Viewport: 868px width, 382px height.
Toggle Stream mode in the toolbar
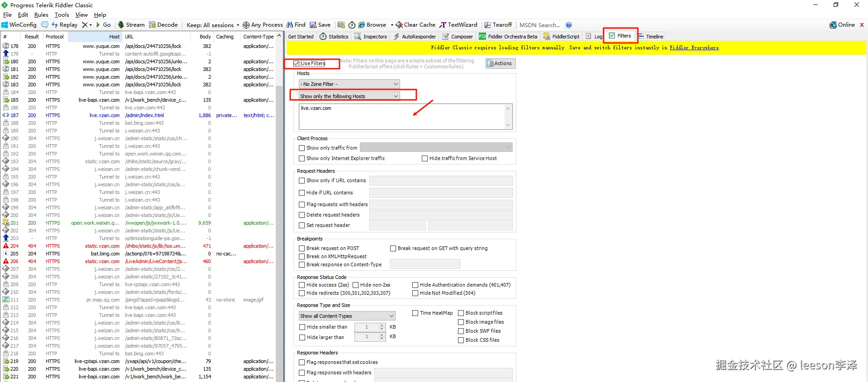pyautogui.click(x=131, y=25)
